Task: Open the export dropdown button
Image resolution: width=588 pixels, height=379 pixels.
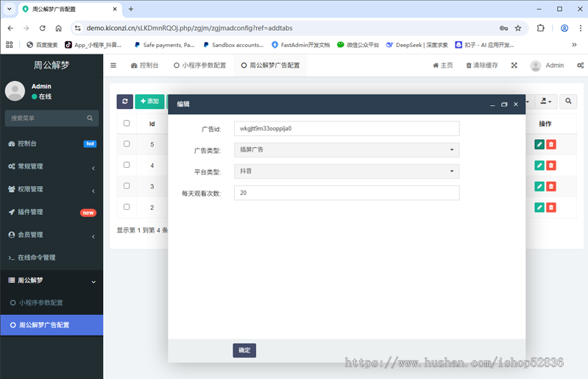Action: click(545, 102)
